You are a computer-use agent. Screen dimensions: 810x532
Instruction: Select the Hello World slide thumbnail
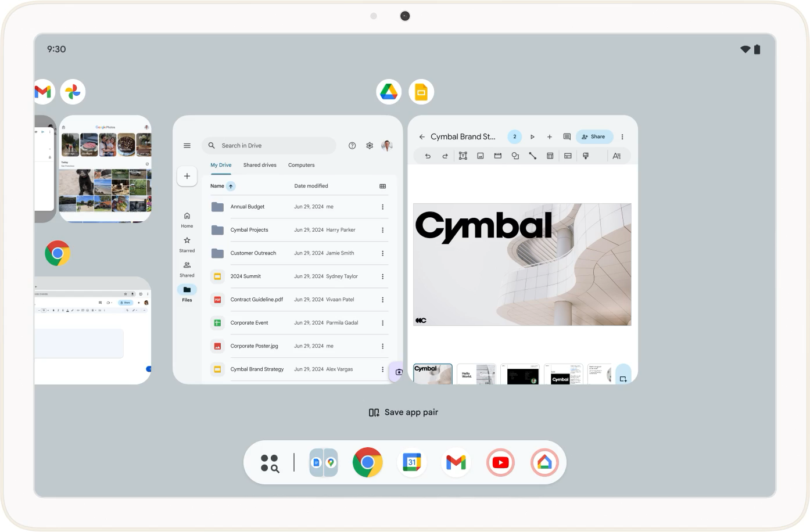point(476,374)
